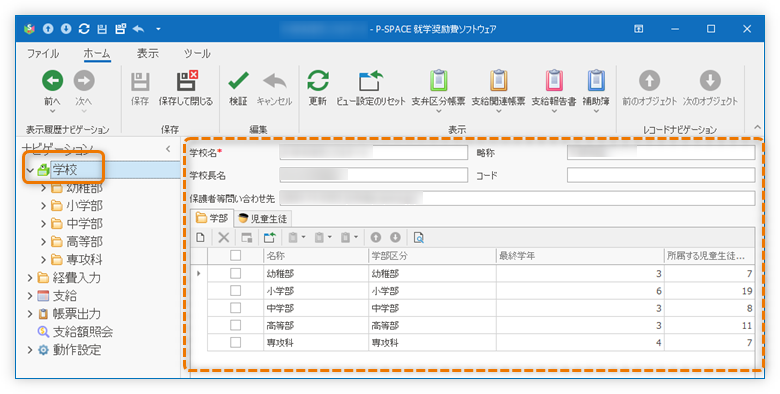Collapse the navigation panel with chevron
This screenshot has height=394, width=780.
click(x=168, y=149)
